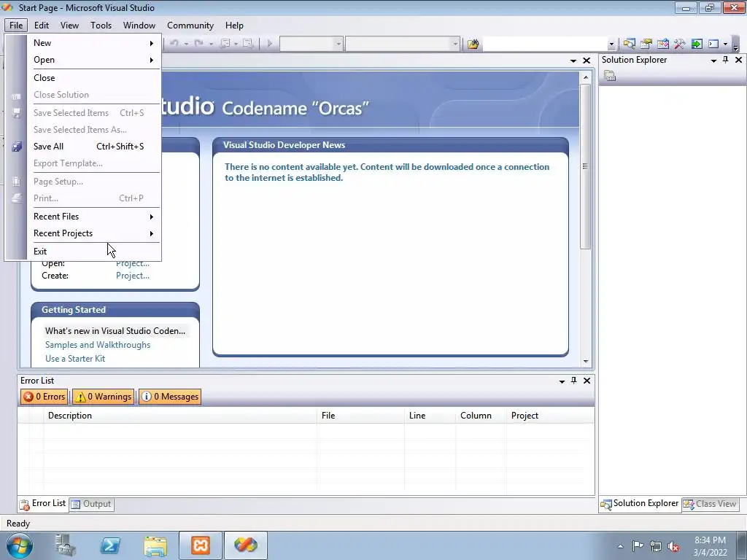Select Save All in the File menu
Image resolution: width=747 pixels, height=560 pixels.
point(94,147)
